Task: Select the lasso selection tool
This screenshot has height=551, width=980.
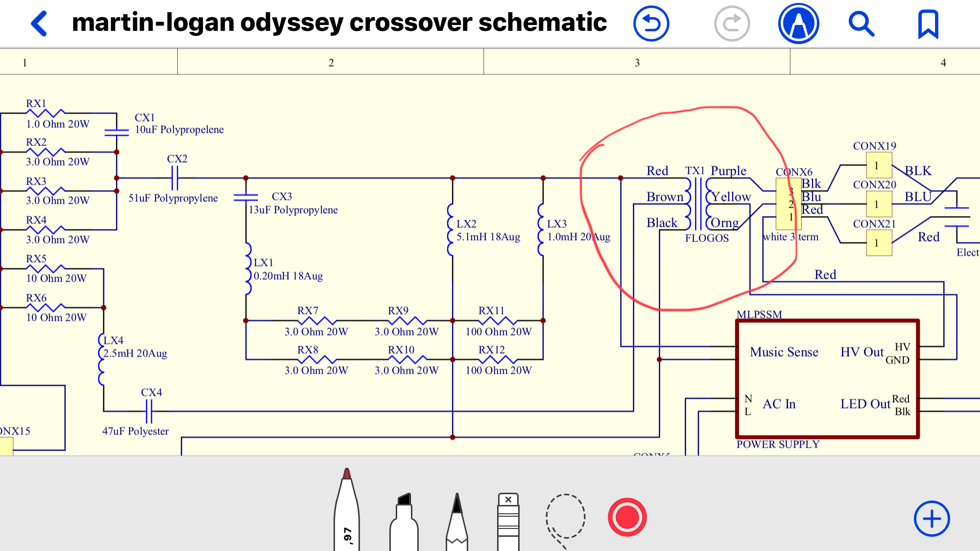Action: coord(565,521)
